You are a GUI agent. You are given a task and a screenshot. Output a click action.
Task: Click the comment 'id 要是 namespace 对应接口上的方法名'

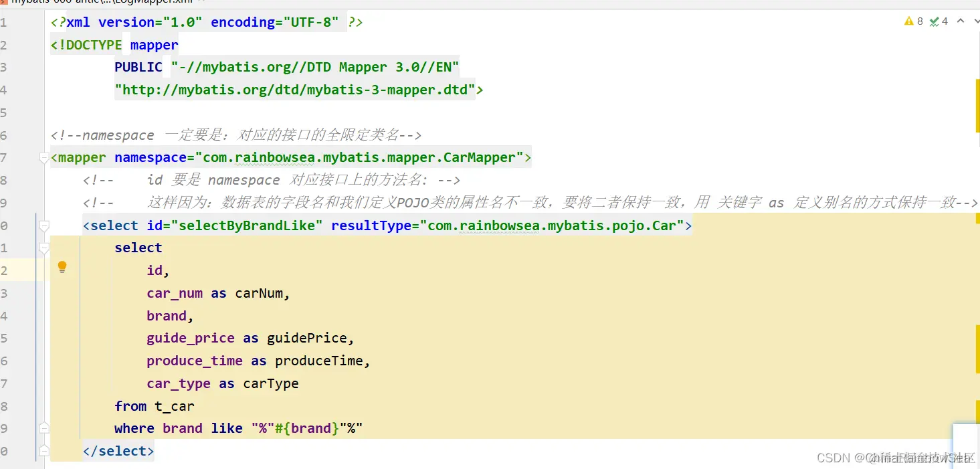pos(272,180)
